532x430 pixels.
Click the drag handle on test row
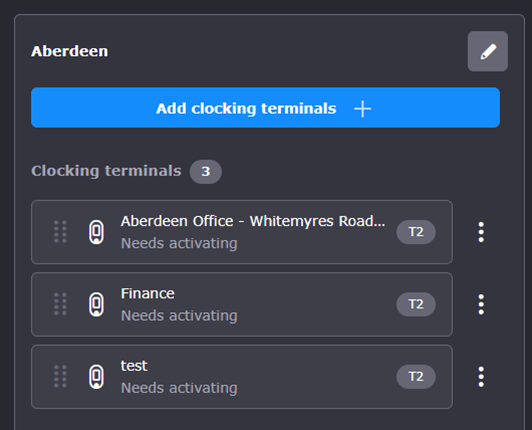[60, 376]
